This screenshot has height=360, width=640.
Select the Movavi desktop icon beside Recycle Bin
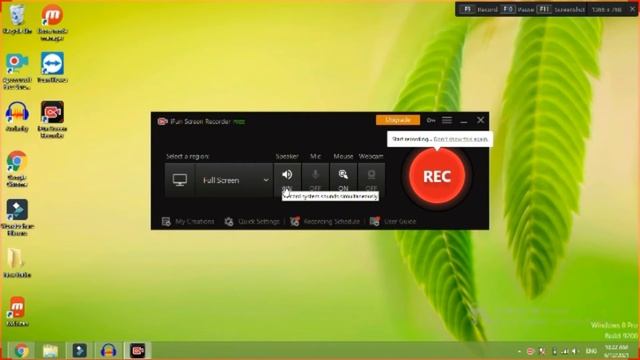[52, 22]
